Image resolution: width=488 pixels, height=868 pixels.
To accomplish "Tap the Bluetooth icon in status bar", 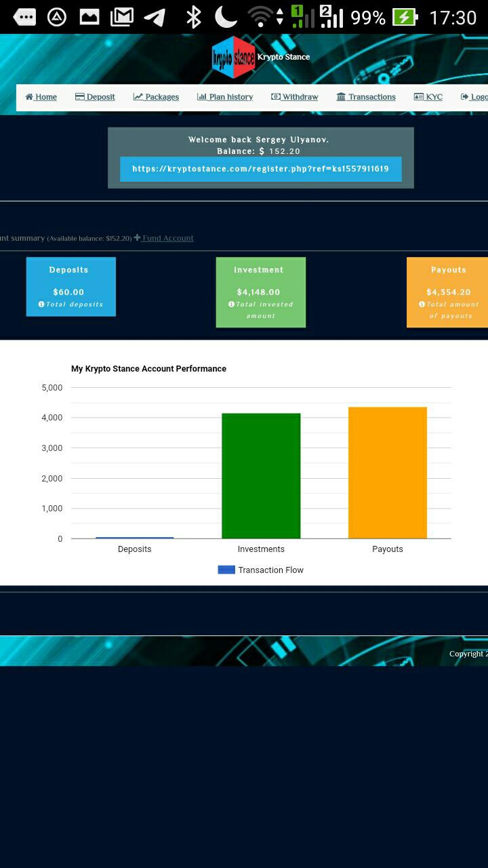I will tap(194, 17).
